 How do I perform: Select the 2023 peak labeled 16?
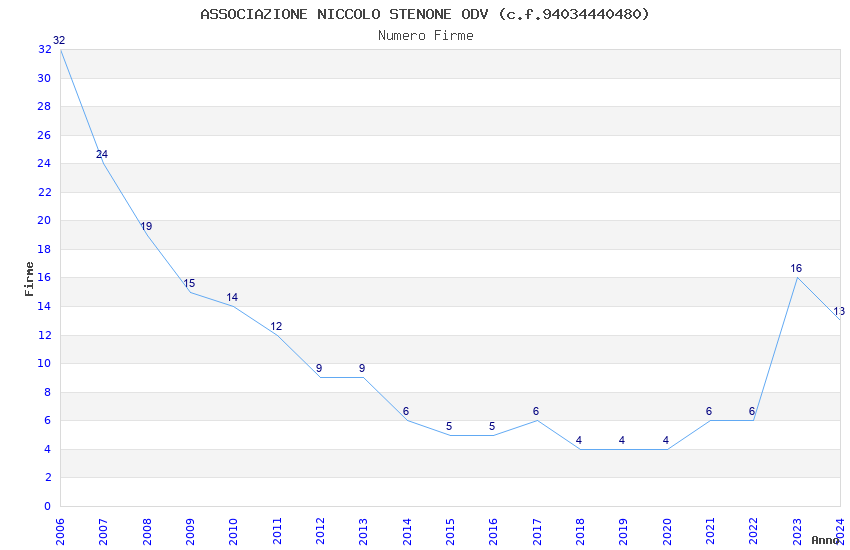pyautogui.click(x=796, y=268)
